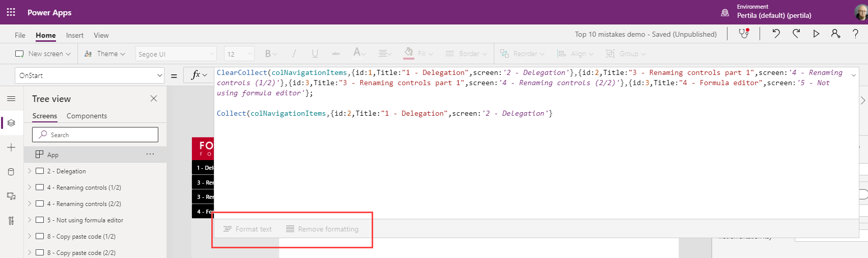Open the app launcher waffle icon
The image size is (868, 258).
[x=11, y=12]
